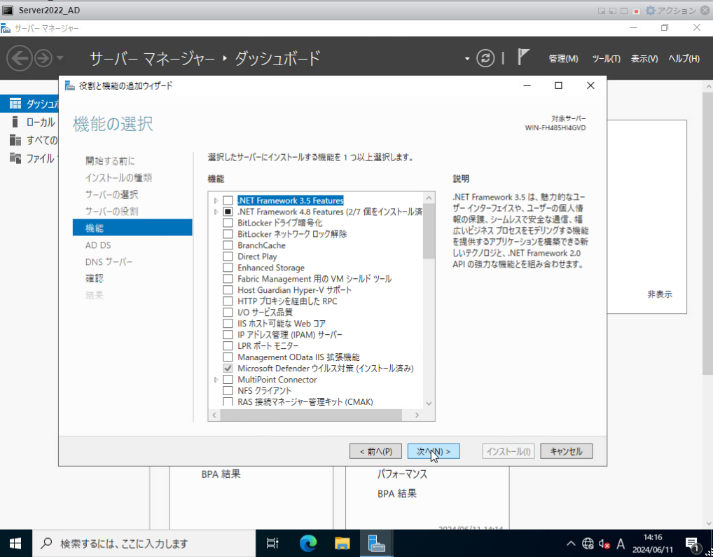The width and height of the screenshot is (713, 557).
Task: Check .NET Framework 3.5 Features
Action: (x=228, y=201)
